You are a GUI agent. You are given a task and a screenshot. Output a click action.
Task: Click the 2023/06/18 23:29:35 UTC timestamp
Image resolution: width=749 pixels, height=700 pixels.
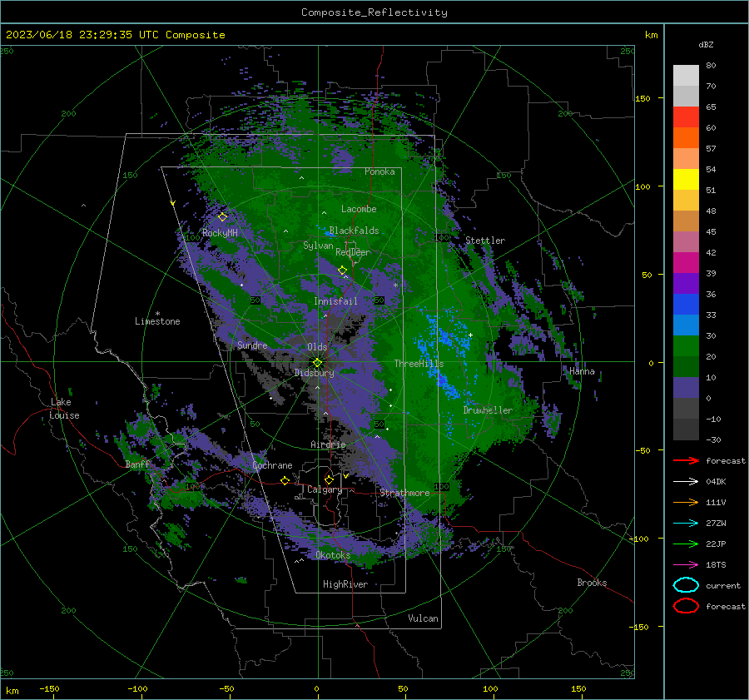tap(115, 35)
